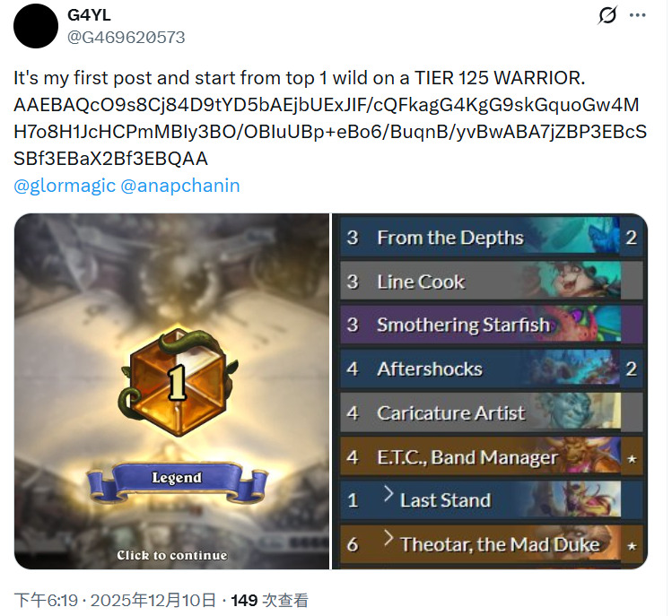Open the G4YL display name
The height and width of the screenshot is (616, 672).
pyautogui.click(x=89, y=15)
